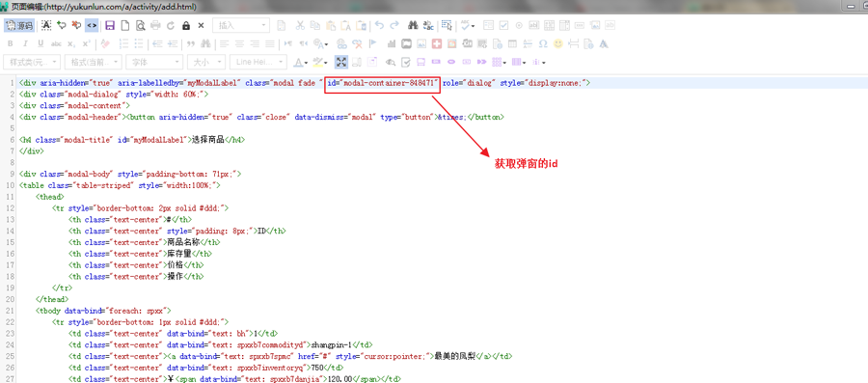This screenshot has width=868, height=383.
Task: Click the Copy icon
Action: click(x=315, y=25)
